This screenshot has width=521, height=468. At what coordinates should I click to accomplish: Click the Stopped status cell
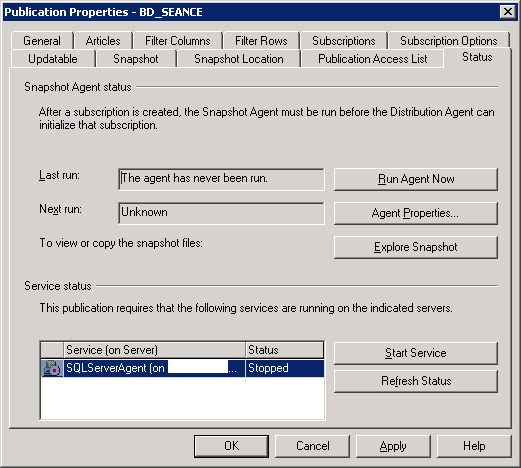[x=285, y=368]
